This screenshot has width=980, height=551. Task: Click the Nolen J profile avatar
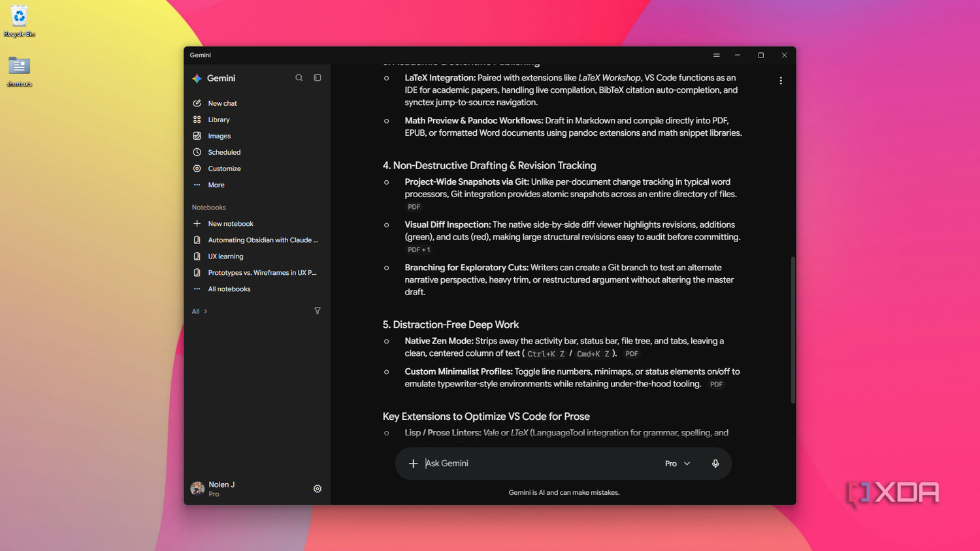coord(197,488)
